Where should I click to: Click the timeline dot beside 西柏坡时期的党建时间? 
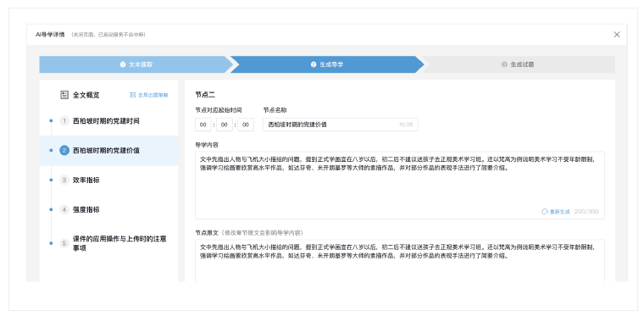(x=51, y=120)
